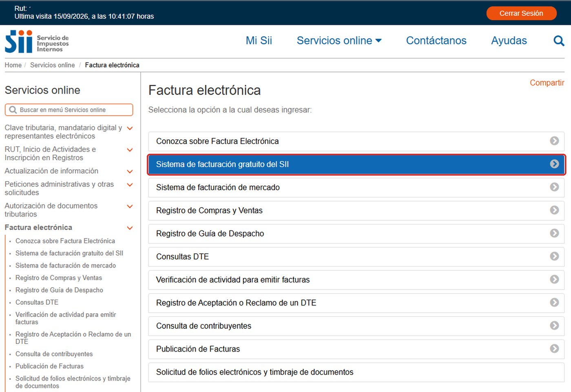Collapse the Factura electrónica sidebar section chevron
Image resolution: width=571 pixels, height=392 pixels.
pos(130,228)
